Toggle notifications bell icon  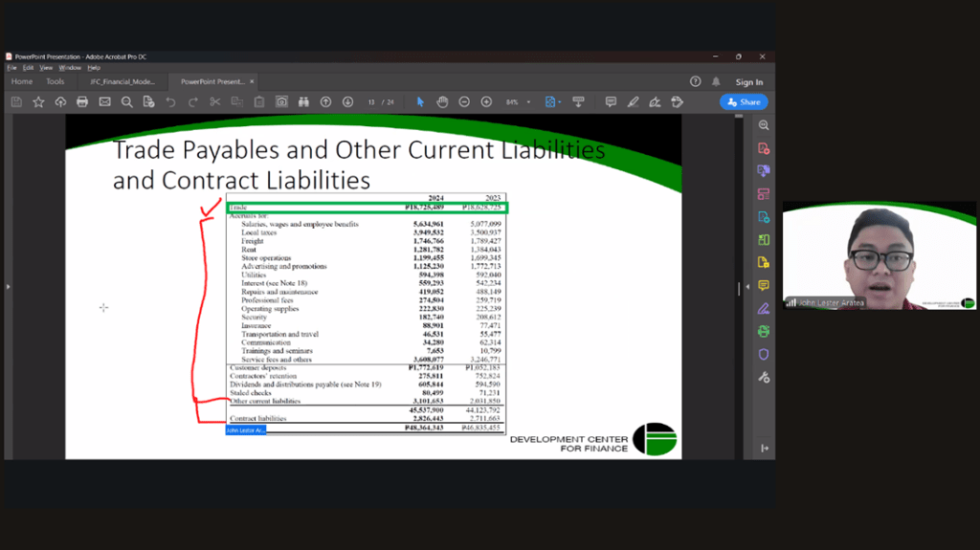(x=716, y=82)
